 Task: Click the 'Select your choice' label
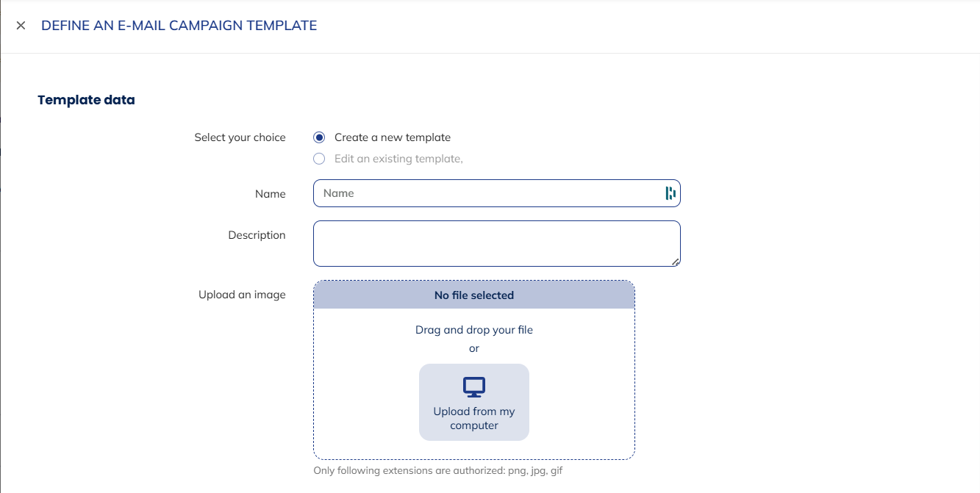[240, 137]
